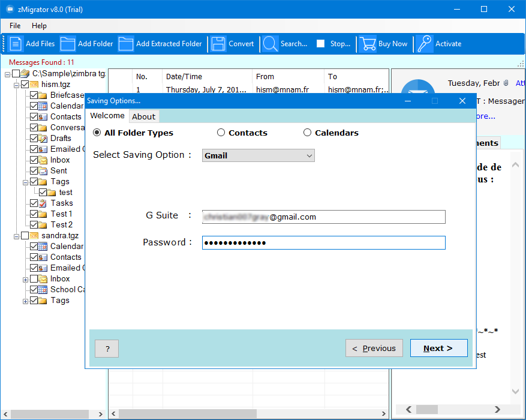526x420 pixels.
Task: Click the Convert save icon
Action: (219, 44)
